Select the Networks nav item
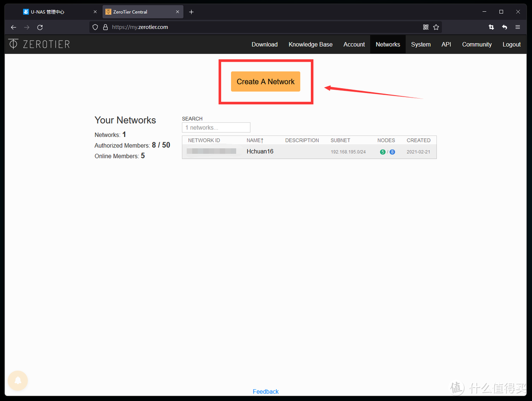The image size is (532, 401). pos(388,44)
